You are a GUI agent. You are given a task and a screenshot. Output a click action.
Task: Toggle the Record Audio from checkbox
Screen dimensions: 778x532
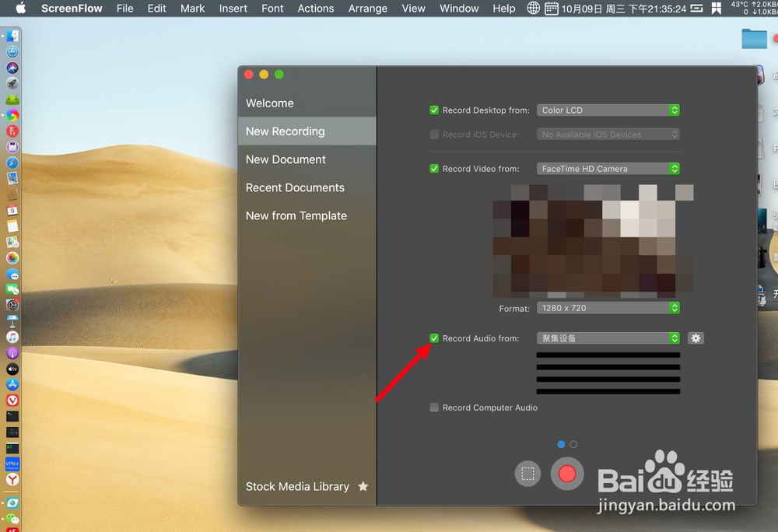[x=434, y=338]
